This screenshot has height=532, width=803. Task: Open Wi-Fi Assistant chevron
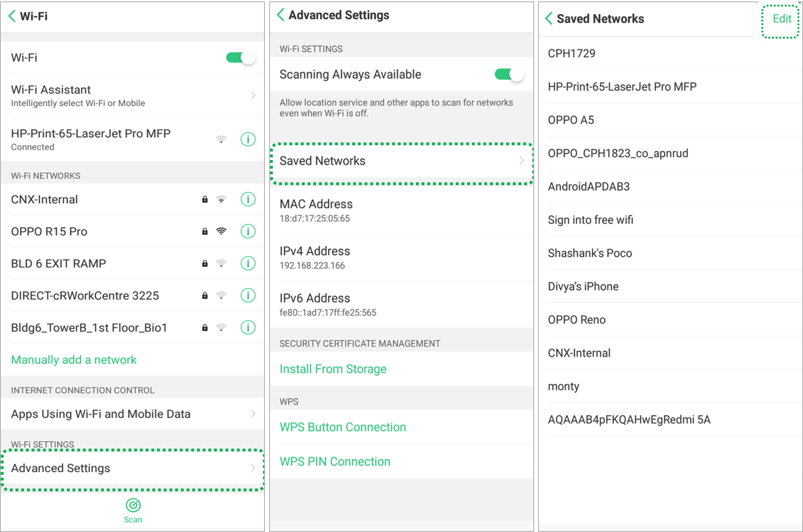pos(253,96)
